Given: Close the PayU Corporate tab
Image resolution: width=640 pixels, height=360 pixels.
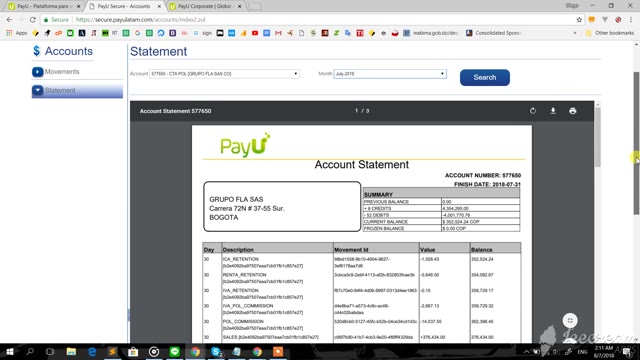Looking at the screenshot, I should pyautogui.click(x=240, y=7).
